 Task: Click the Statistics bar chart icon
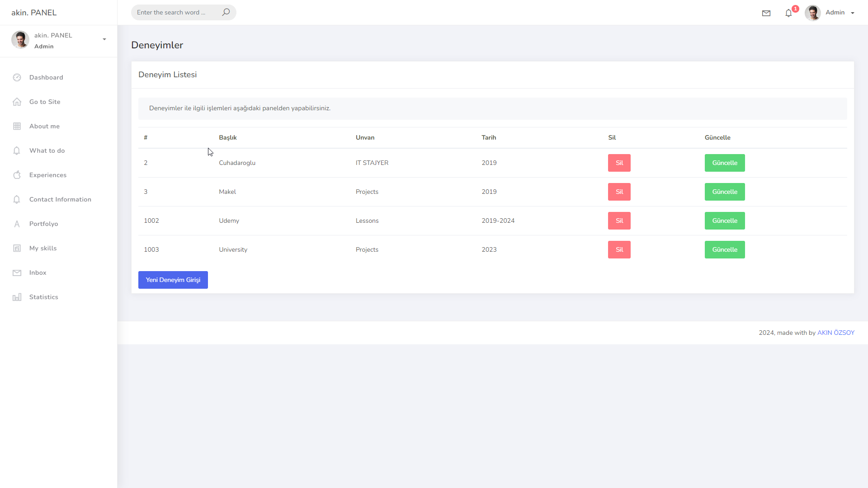point(17,297)
